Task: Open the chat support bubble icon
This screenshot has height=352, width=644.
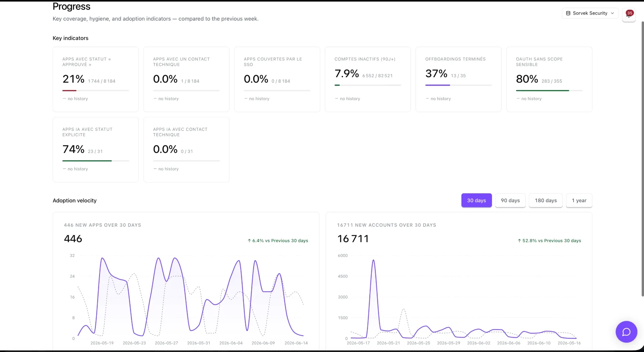Action: (x=626, y=332)
